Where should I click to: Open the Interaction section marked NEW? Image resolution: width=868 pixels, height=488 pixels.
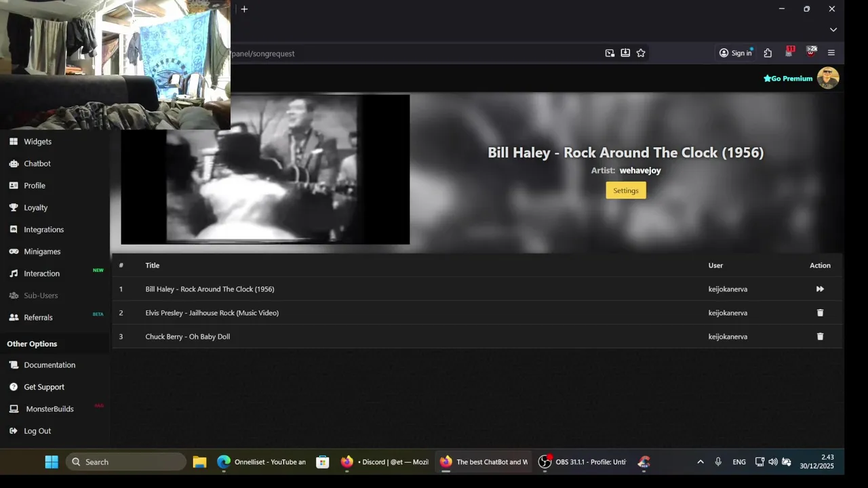42,274
